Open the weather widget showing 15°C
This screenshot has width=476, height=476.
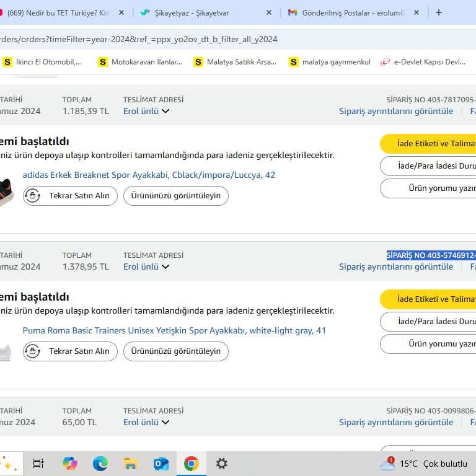[424, 464]
